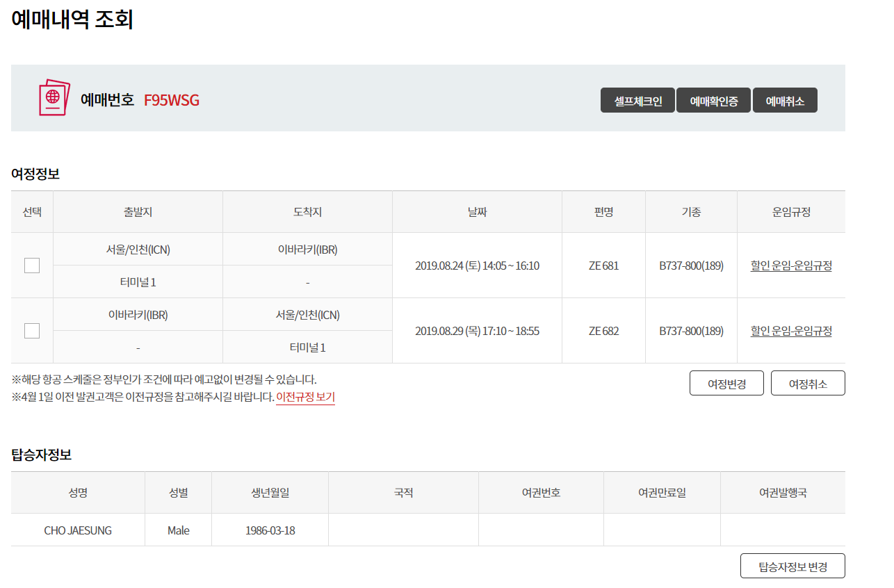Open 셀프체크인 self check-in
894x588 pixels.
tap(637, 101)
